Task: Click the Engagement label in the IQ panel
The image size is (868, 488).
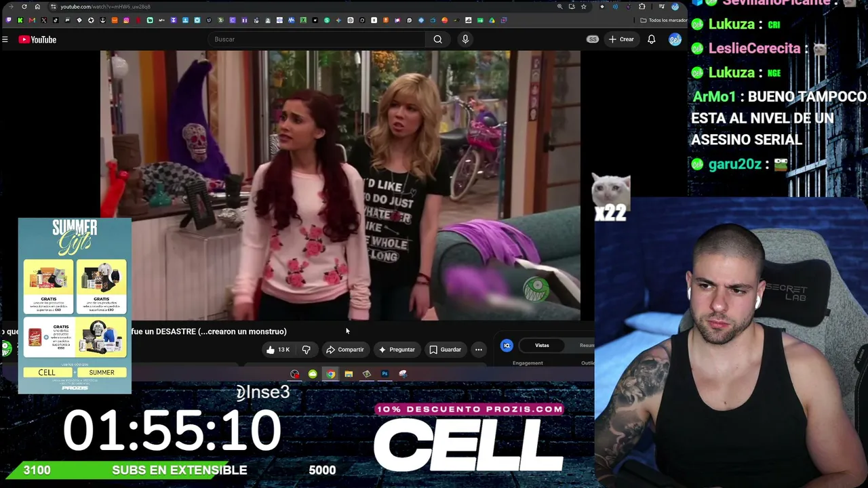Action: (528, 363)
